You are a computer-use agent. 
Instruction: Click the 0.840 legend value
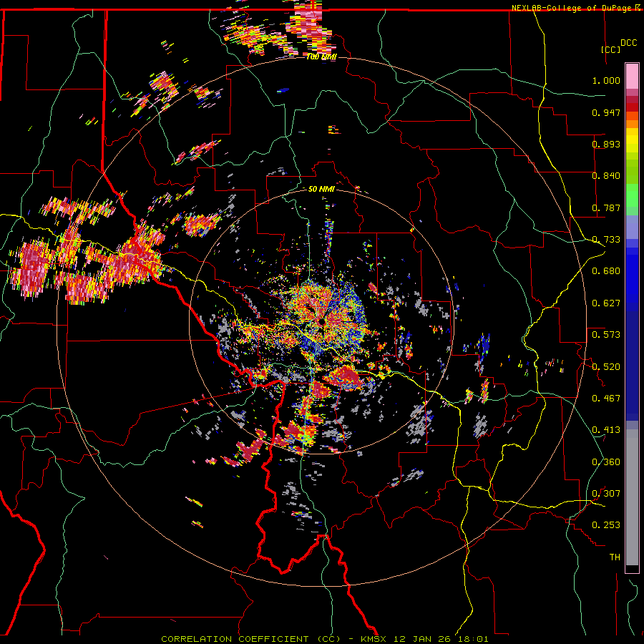[x=606, y=176]
